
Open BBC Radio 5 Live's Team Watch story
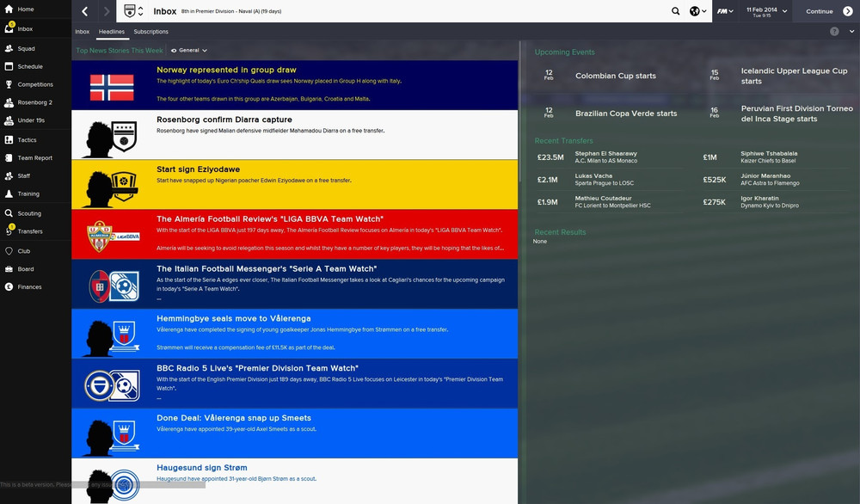[294, 384]
